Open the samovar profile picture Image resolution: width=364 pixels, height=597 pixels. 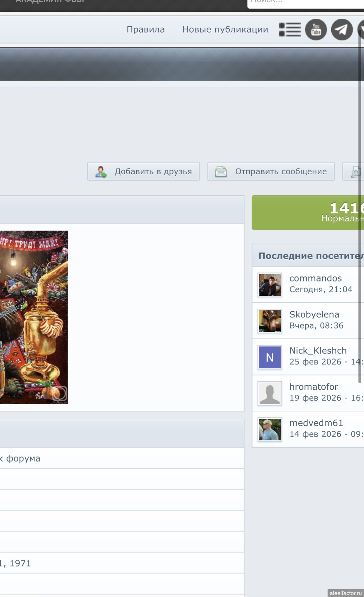(x=33, y=317)
